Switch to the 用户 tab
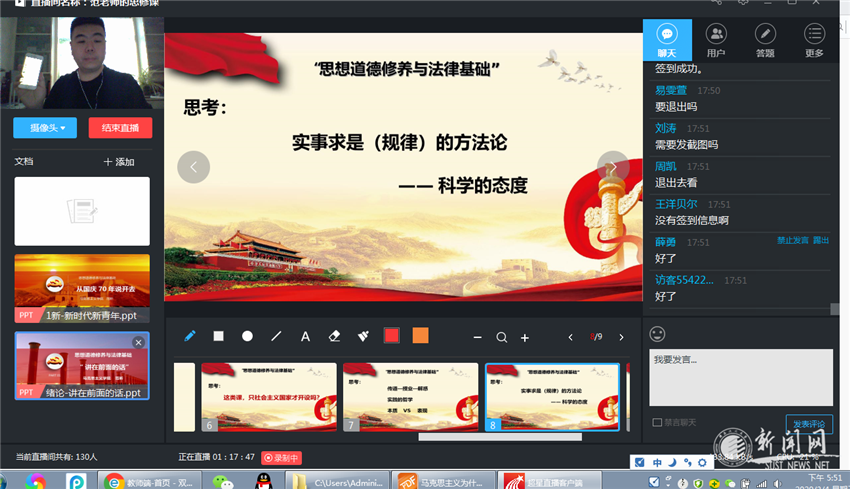Viewport: 850px width, 489px height. pyautogui.click(x=716, y=40)
